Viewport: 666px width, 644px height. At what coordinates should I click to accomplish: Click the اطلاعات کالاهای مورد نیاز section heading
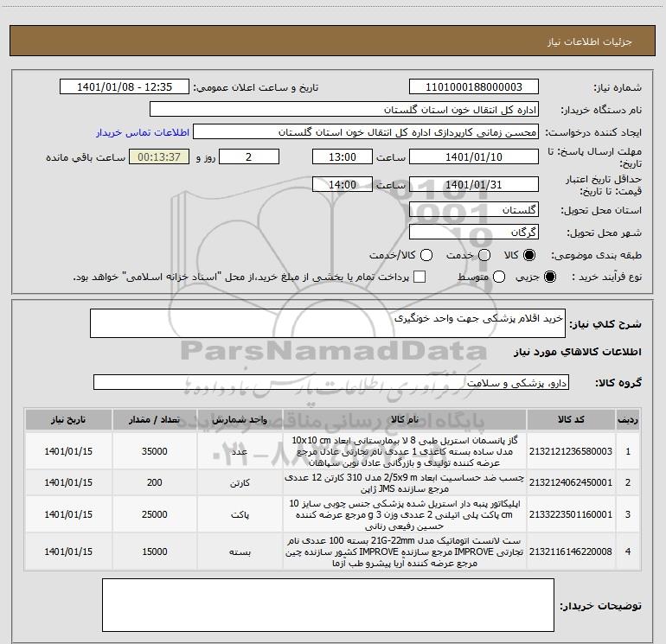577,352
